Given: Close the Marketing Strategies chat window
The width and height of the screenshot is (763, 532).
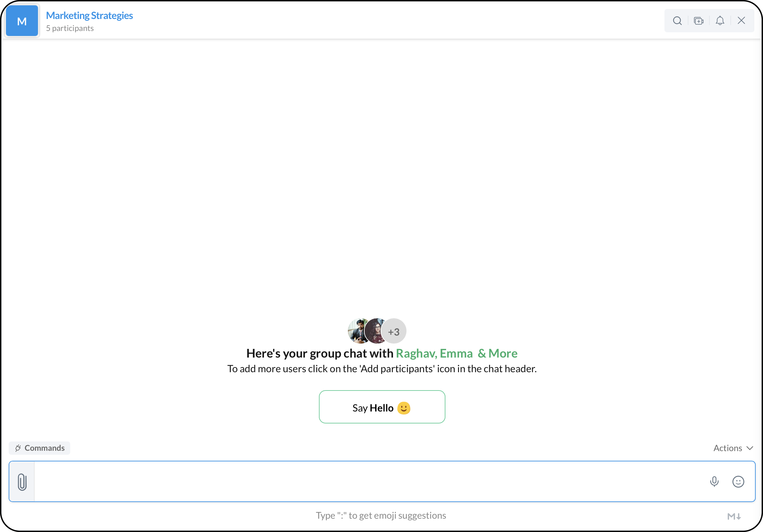Looking at the screenshot, I should 741,21.
